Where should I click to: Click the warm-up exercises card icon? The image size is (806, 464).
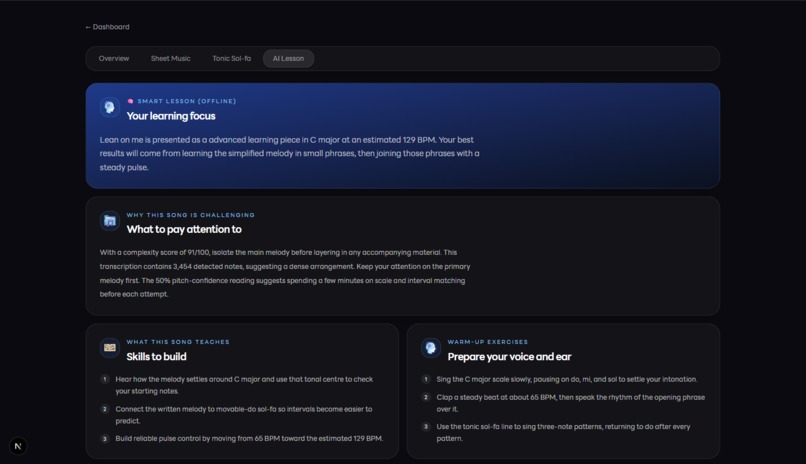[x=431, y=348]
